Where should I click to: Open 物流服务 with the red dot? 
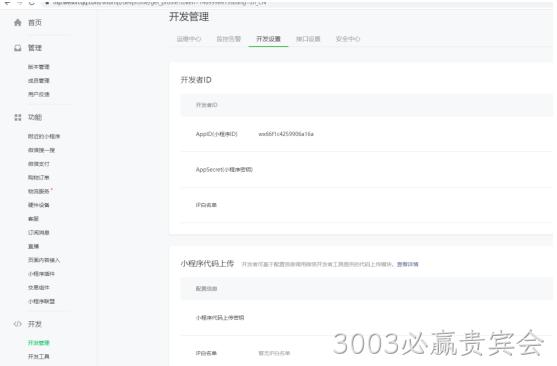point(39,192)
